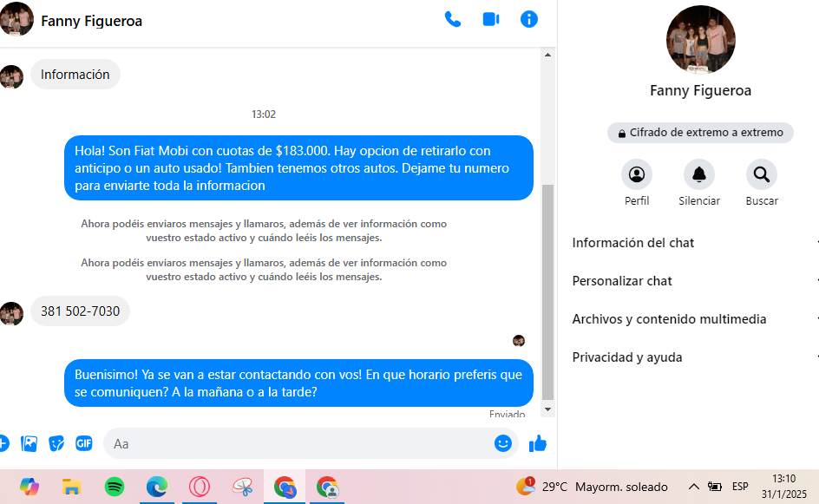This screenshot has height=504, width=819.
Task: Start a video call from the header
Action: pyautogui.click(x=491, y=19)
